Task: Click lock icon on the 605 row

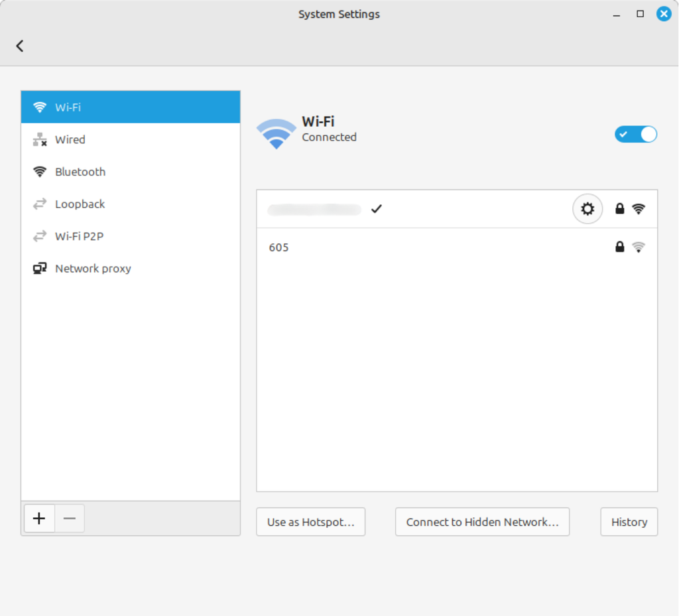Action: point(620,247)
